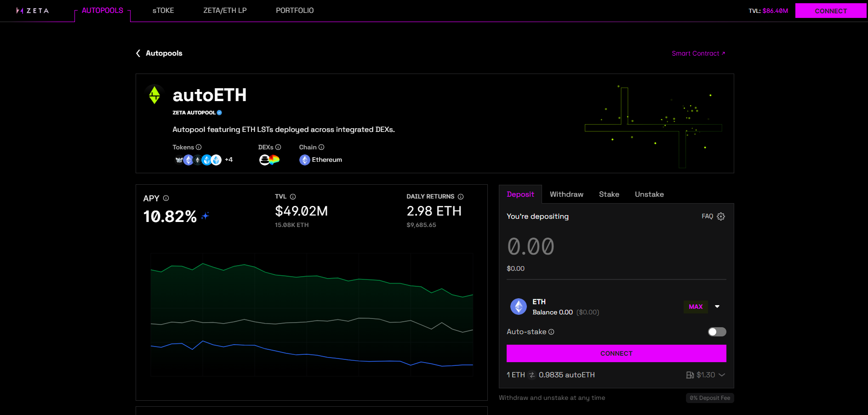This screenshot has height=415, width=868.
Task: Click the 2.98 ETH daily returns value
Action: pyautogui.click(x=434, y=211)
